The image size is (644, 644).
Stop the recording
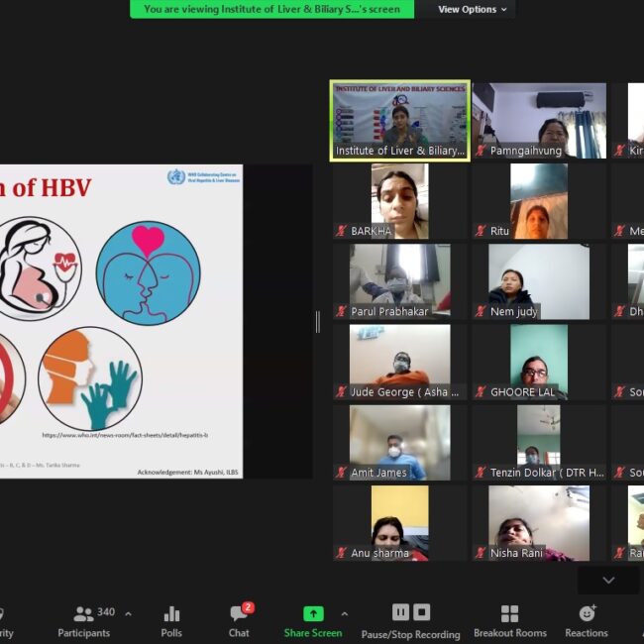[x=422, y=612]
